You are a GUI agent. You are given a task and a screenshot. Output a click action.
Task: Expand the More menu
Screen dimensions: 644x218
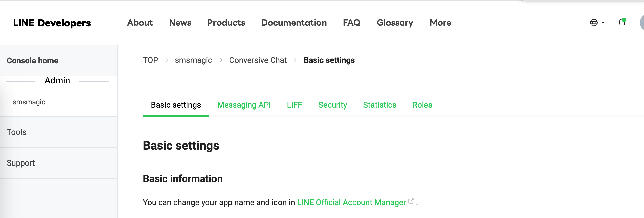pos(440,23)
